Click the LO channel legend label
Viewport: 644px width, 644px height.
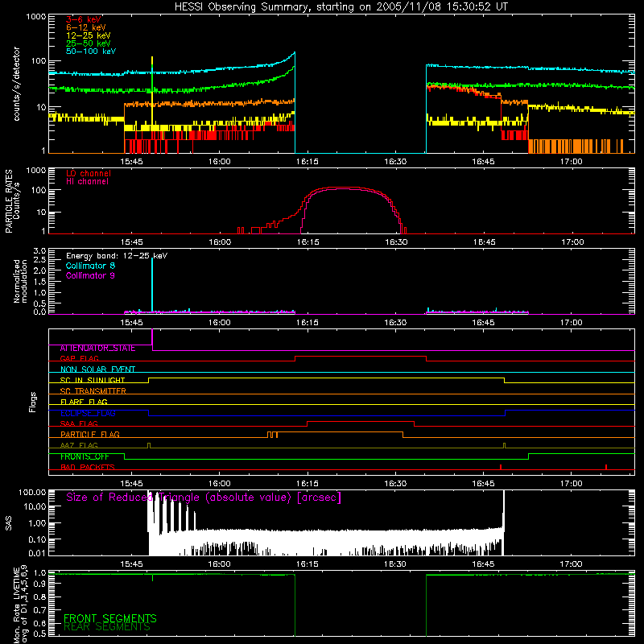(89, 173)
